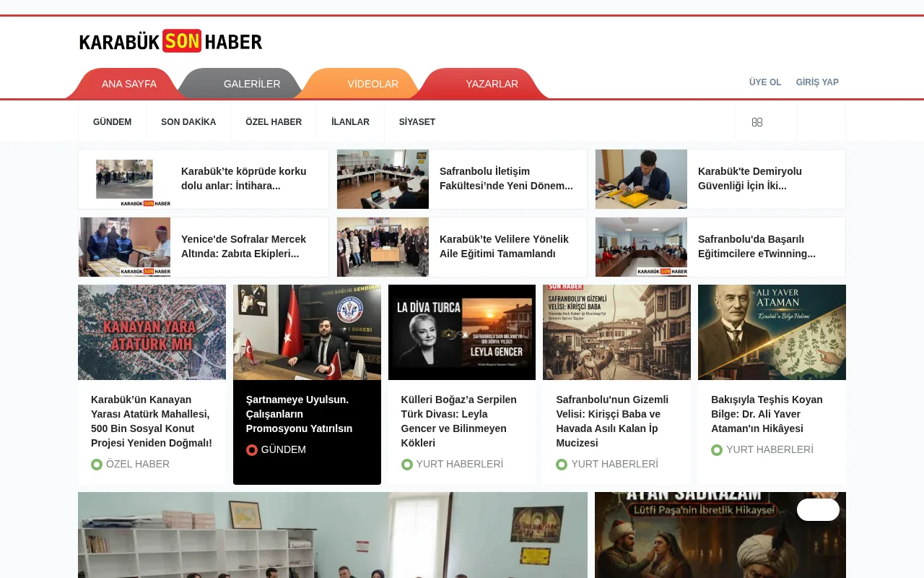Screen dimensions: 924x578
Task: Open the GALERİLER section
Action: [252, 84]
